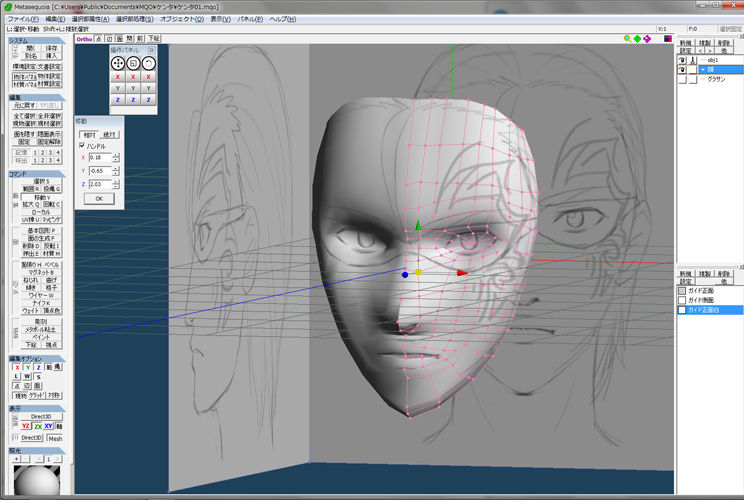The image size is (744, 500).
Task: Toggle 前 front-only display in viewport toolbar
Action: 140,39
